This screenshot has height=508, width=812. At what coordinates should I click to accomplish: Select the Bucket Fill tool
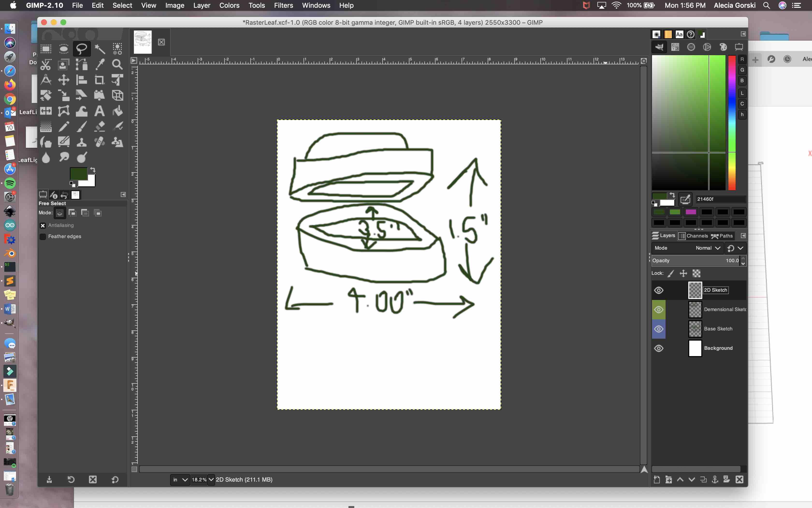117,111
